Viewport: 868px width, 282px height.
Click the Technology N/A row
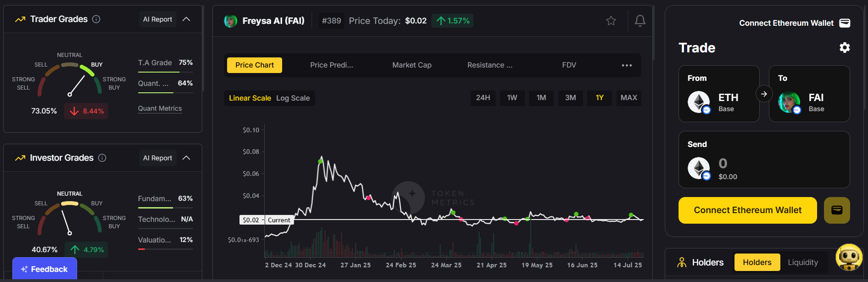[x=166, y=219]
